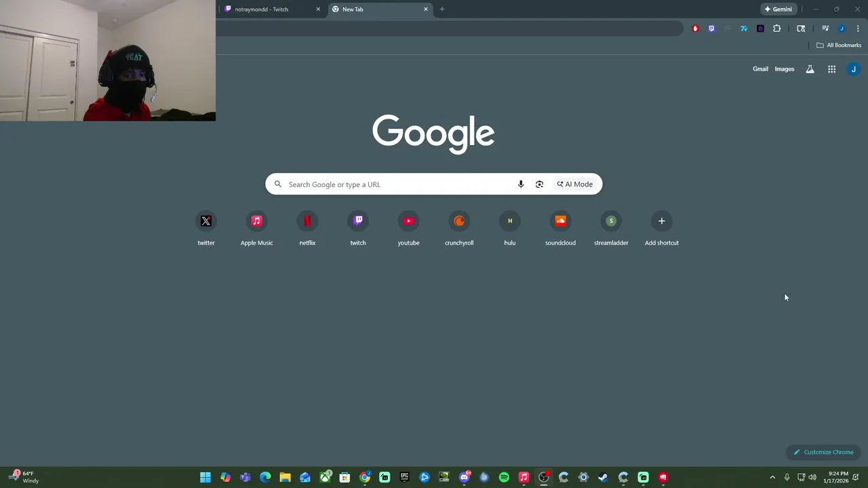This screenshot has width=868, height=488.
Task: Open the Google Account avatar on the page
Action: pyautogui.click(x=854, y=69)
